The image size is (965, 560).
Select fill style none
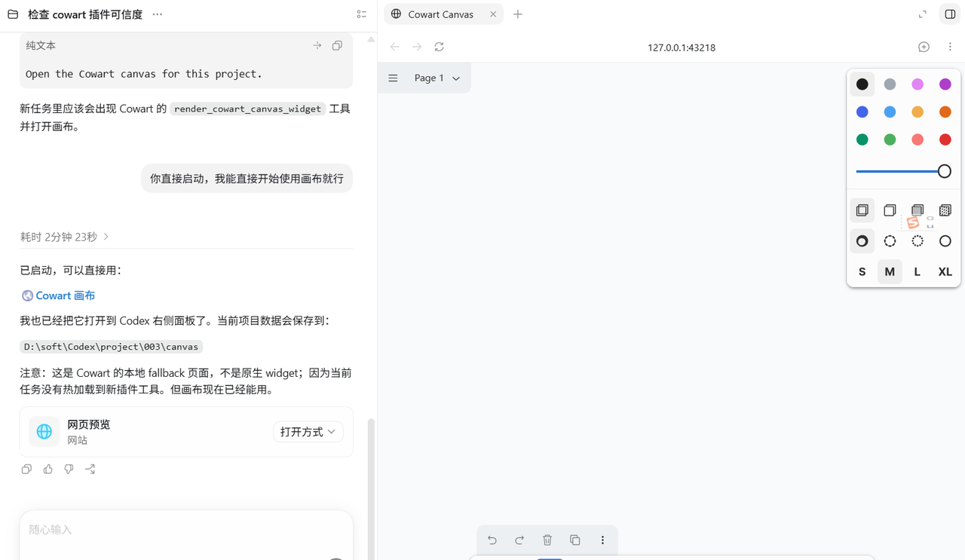tap(862, 210)
